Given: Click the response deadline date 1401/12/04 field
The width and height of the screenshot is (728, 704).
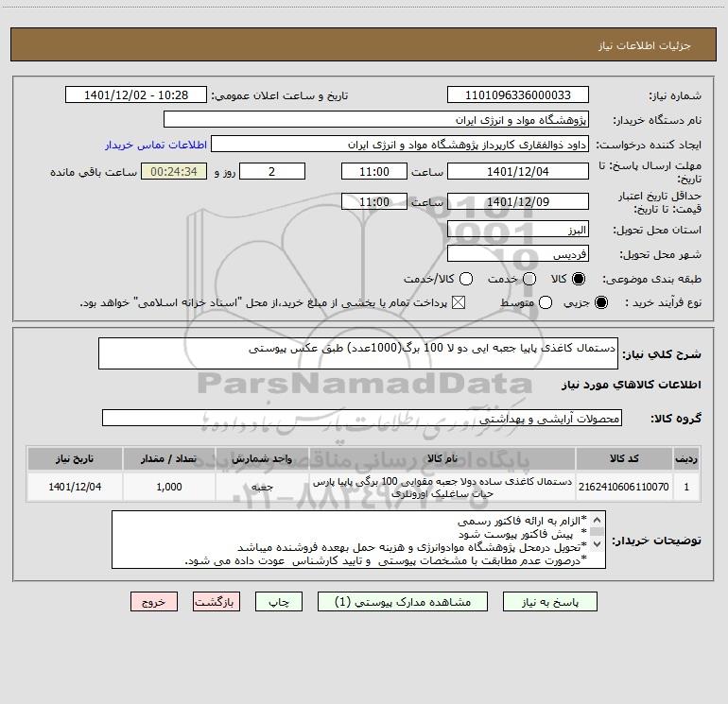Looking at the screenshot, I should [518, 171].
